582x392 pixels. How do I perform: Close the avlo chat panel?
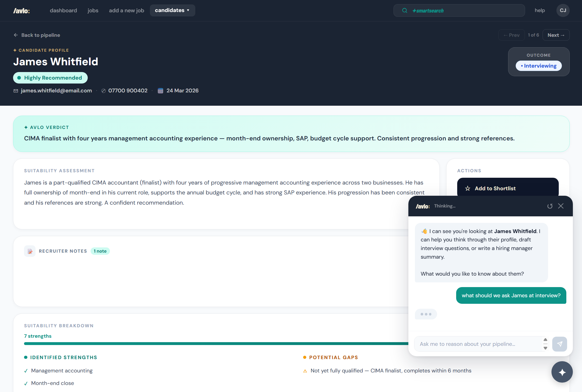(x=561, y=206)
